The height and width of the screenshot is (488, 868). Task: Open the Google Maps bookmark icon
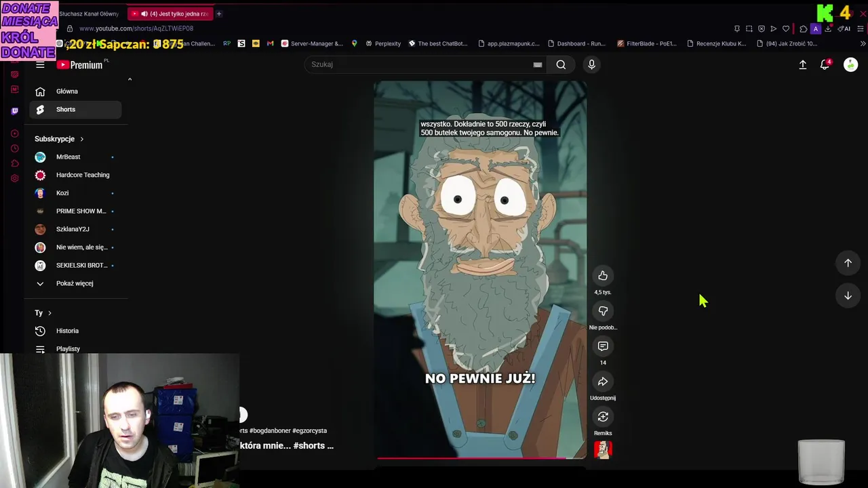(354, 43)
